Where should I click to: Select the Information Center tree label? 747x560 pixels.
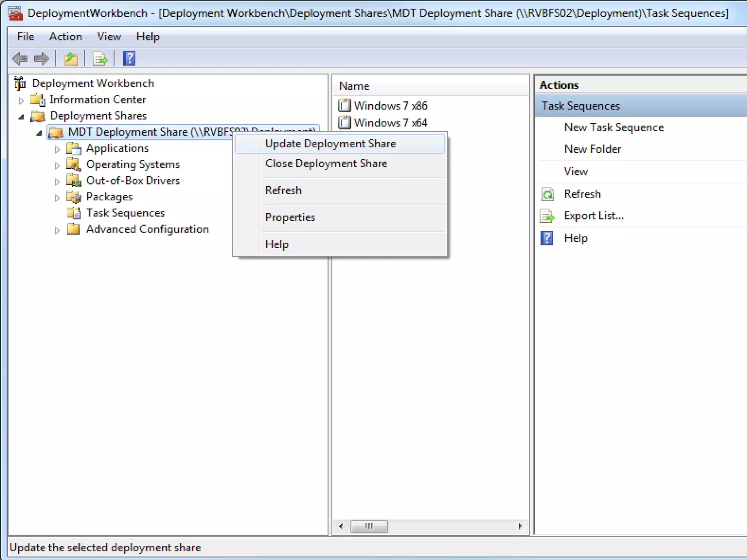(98, 100)
